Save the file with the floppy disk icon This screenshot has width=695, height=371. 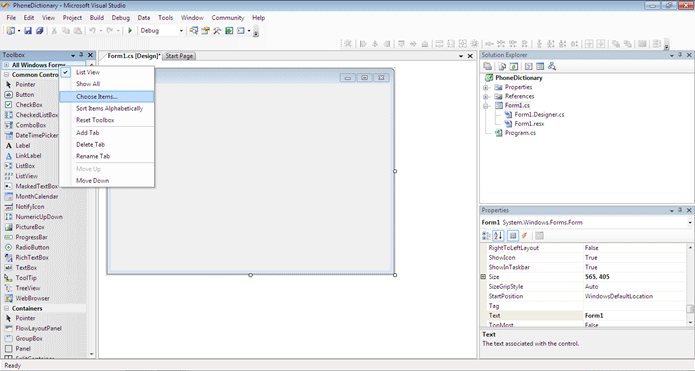(28, 31)
